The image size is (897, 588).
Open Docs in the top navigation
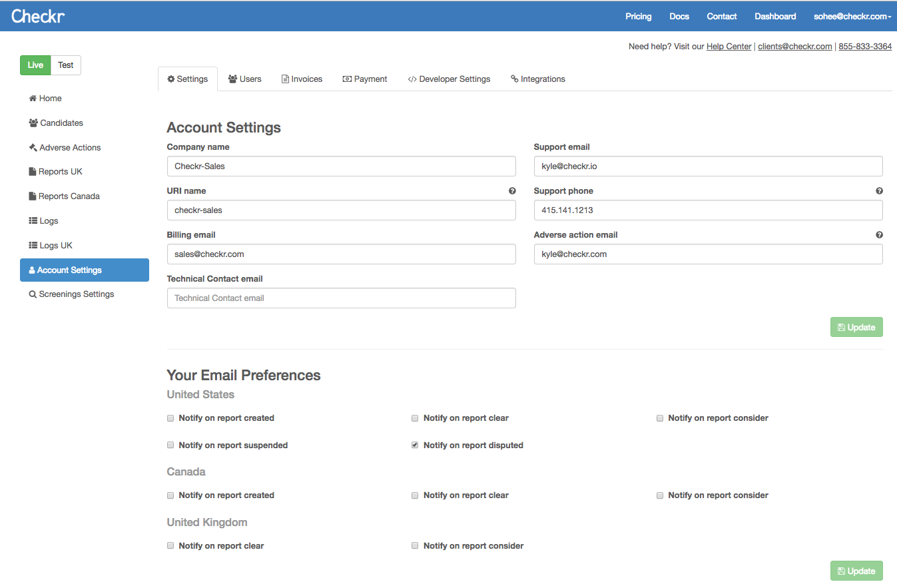(x=679, y=17)
